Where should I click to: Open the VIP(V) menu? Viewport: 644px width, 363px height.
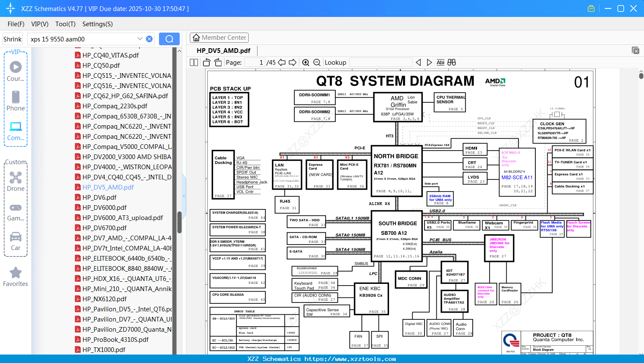pyautogui.click(x=40, y=24)
